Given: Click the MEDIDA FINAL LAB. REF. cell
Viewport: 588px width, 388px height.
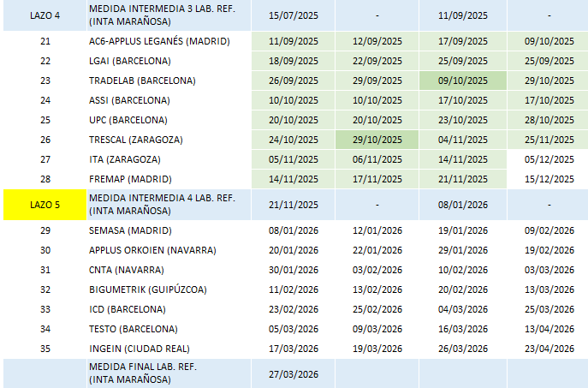Looking at the screenshot, I should (168, 373).
